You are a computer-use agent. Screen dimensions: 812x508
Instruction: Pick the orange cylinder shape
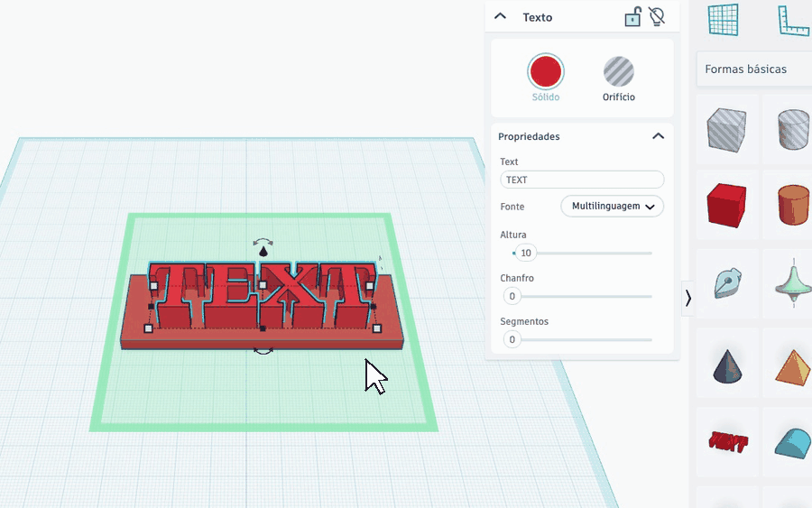[793, 205]
